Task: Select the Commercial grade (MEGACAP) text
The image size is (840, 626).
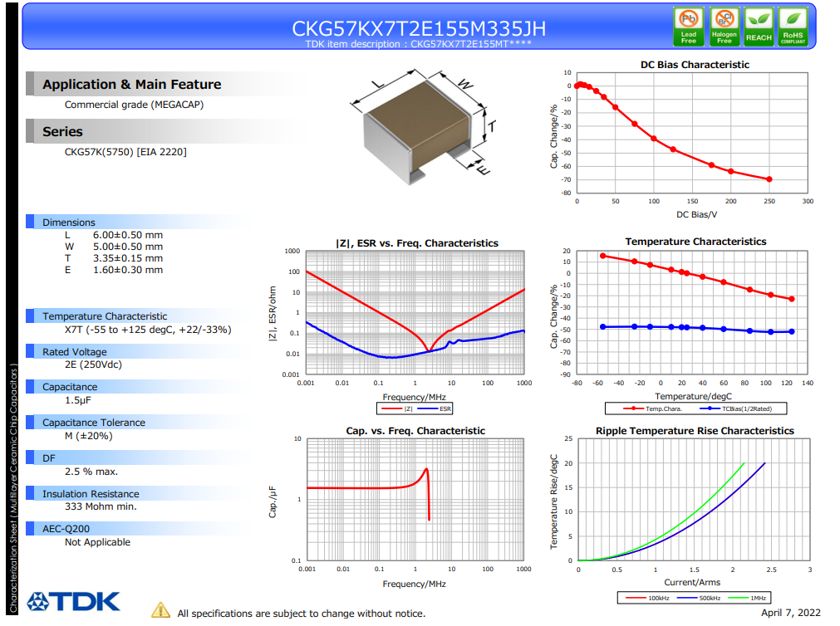Action: [134, 105]
